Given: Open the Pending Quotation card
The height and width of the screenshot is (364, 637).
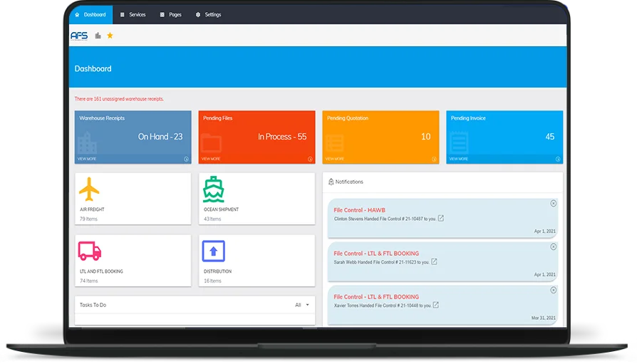Looking at the screenshot, I should click(380, 137).
